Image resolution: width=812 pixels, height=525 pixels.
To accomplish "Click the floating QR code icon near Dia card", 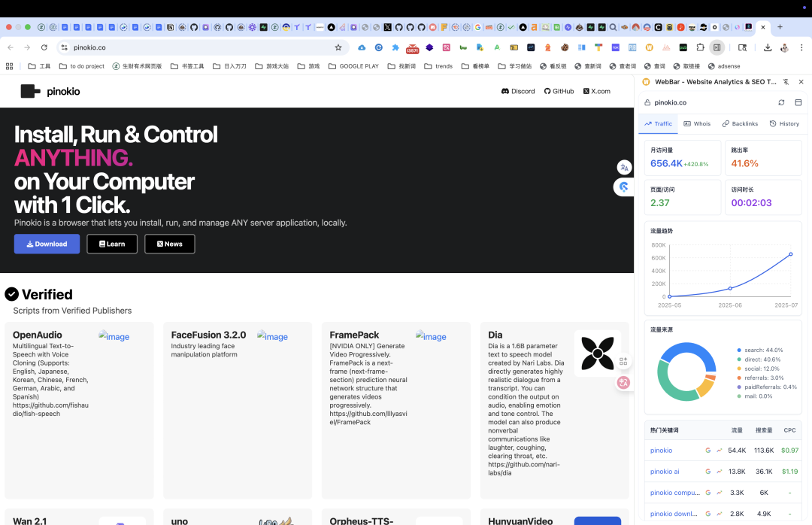I will [623, 361].
